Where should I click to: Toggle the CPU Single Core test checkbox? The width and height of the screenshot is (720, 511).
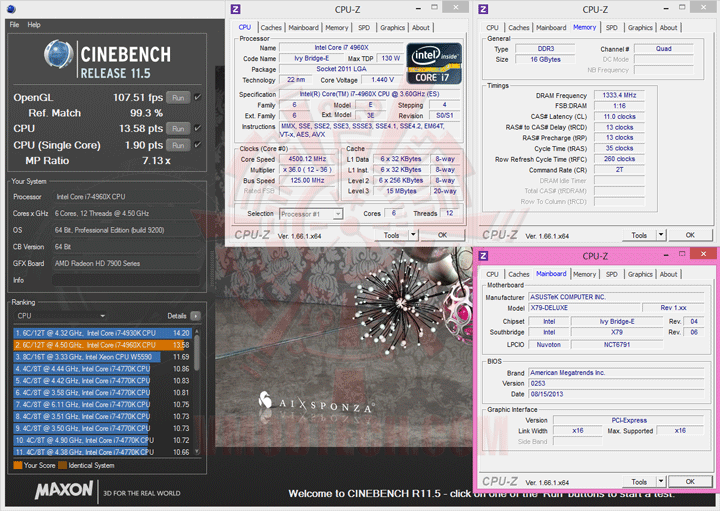click(x=197, y=145)
